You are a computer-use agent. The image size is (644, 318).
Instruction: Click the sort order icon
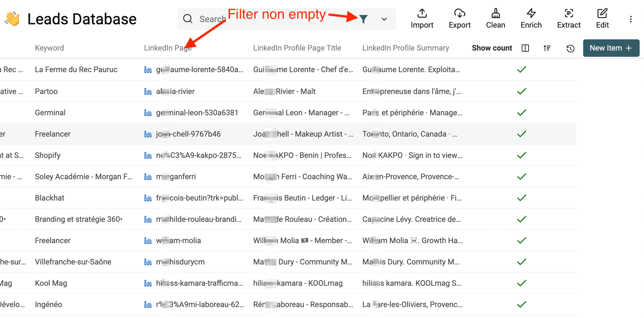pyautogui.click(x=547, y=48)
